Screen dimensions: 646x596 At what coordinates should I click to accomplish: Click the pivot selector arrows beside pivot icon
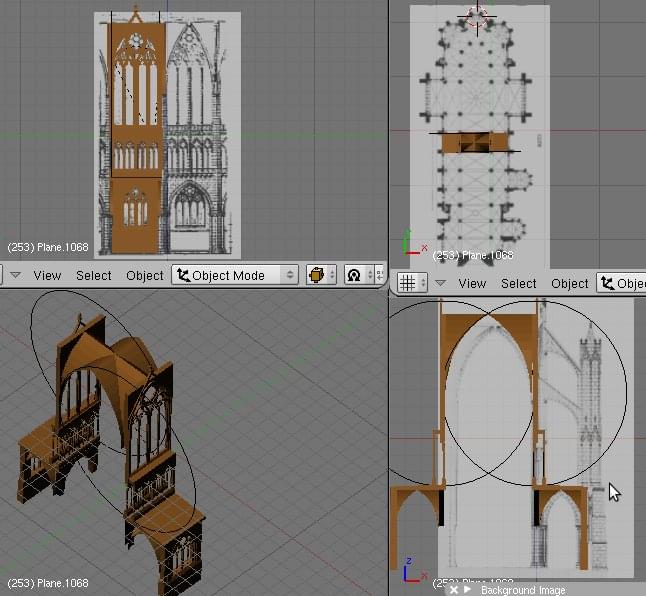coord(370,275)
